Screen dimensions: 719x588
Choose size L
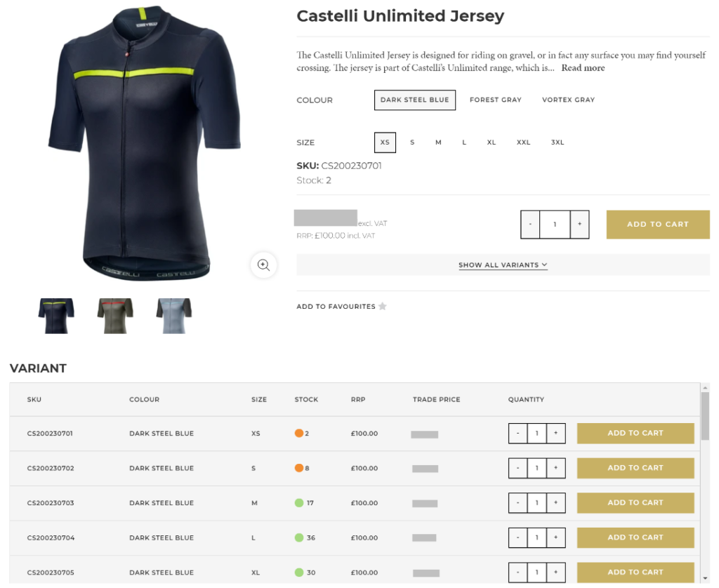coord(464,142)
